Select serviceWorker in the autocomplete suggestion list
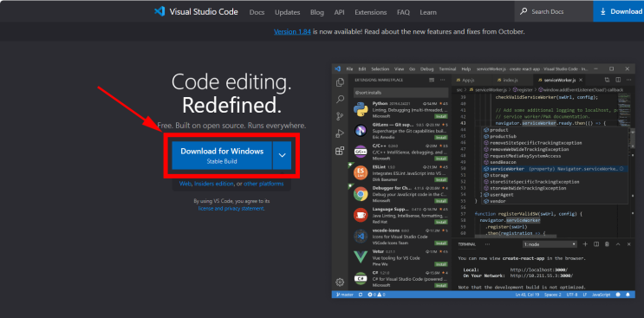Image resolution: width=644 pixels, height=318 pixels. [x=555, y=169]
